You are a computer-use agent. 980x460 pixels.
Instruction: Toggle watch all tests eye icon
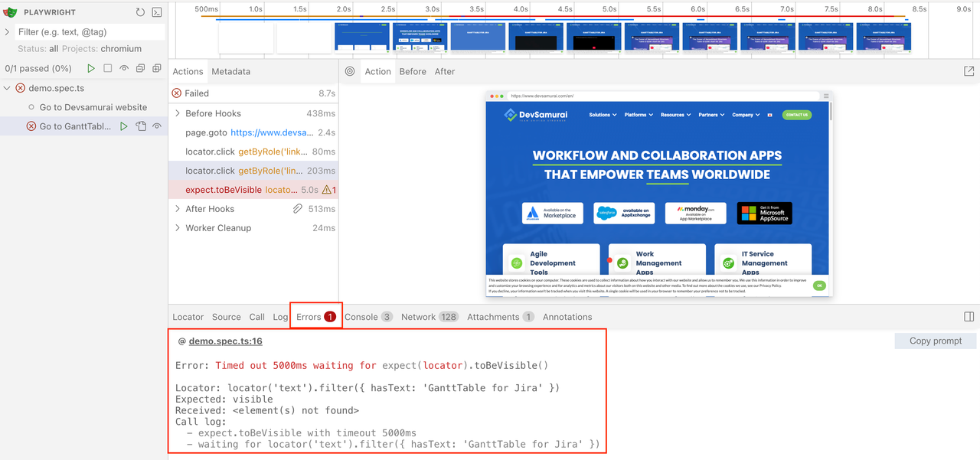pos(124,68)
